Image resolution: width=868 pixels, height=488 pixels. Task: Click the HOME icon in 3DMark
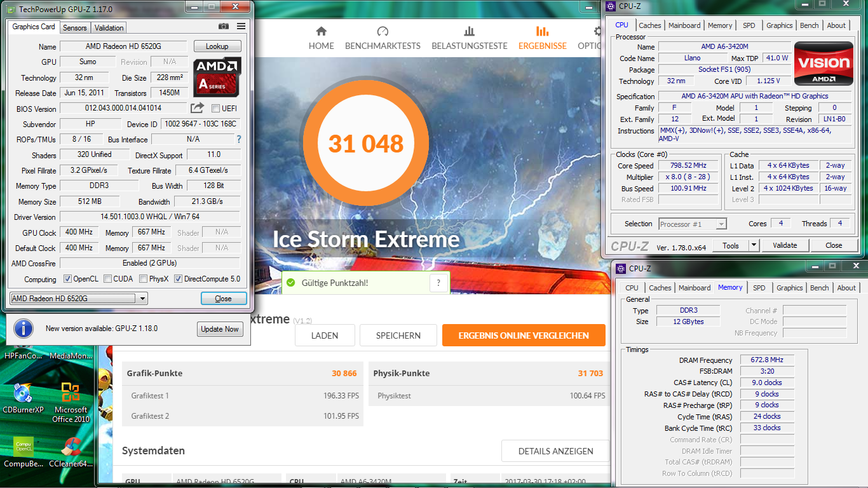[x=321, y=31]
